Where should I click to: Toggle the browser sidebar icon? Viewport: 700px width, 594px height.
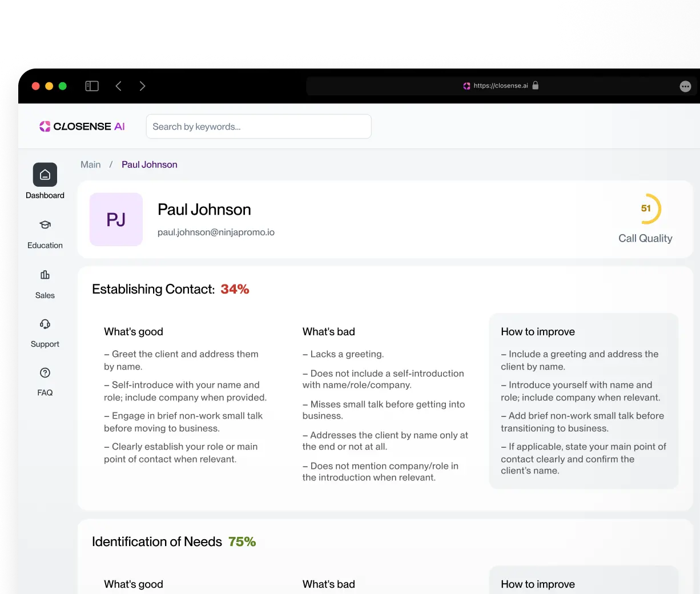[92, 86]
